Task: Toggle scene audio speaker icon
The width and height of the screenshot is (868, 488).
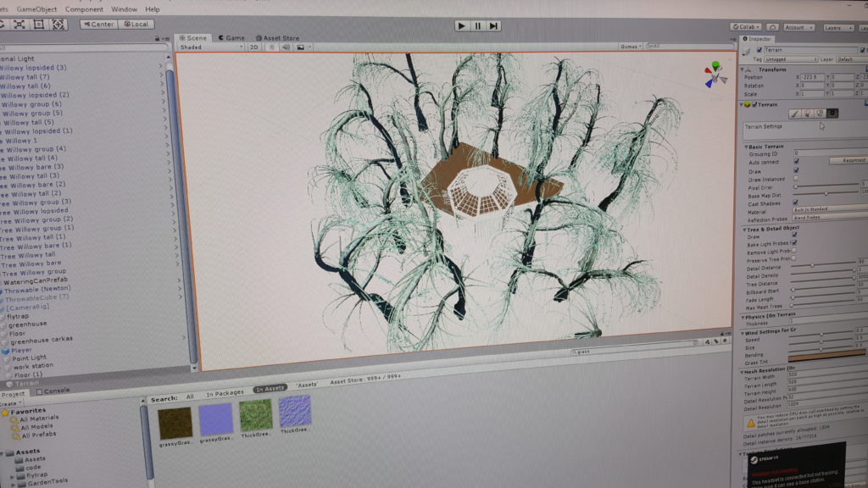Action: (x=286, y=47)
